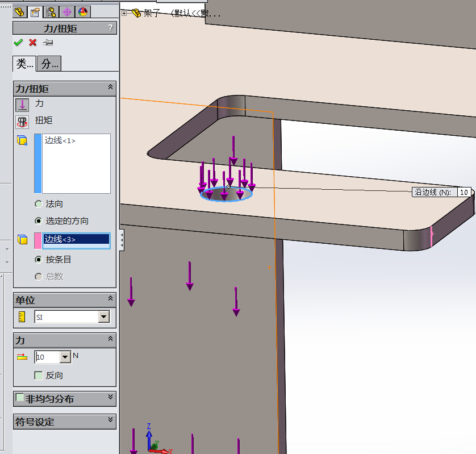Switch to the 分... tab

49,64
